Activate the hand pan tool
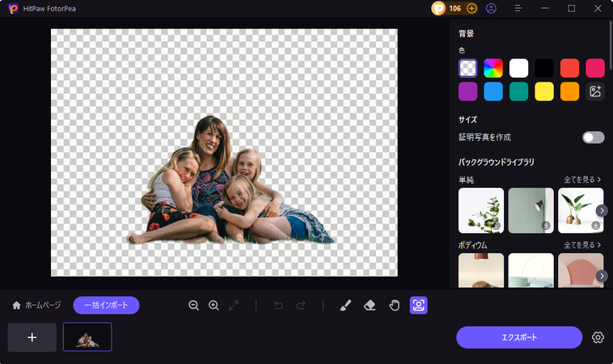The height and width of the screenshot is (364, 613). (395, 305)
